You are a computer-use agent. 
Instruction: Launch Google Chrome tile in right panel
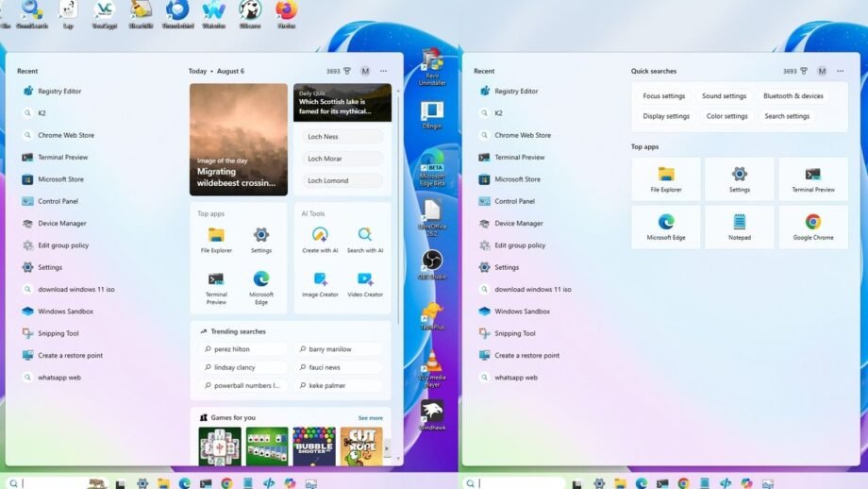(x=813, y=228)
